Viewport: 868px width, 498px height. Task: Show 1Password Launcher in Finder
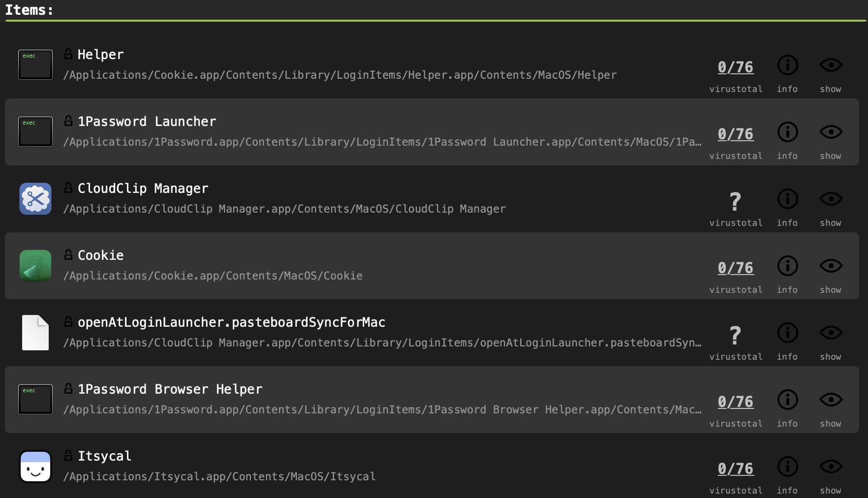click(x=831, y=132)
